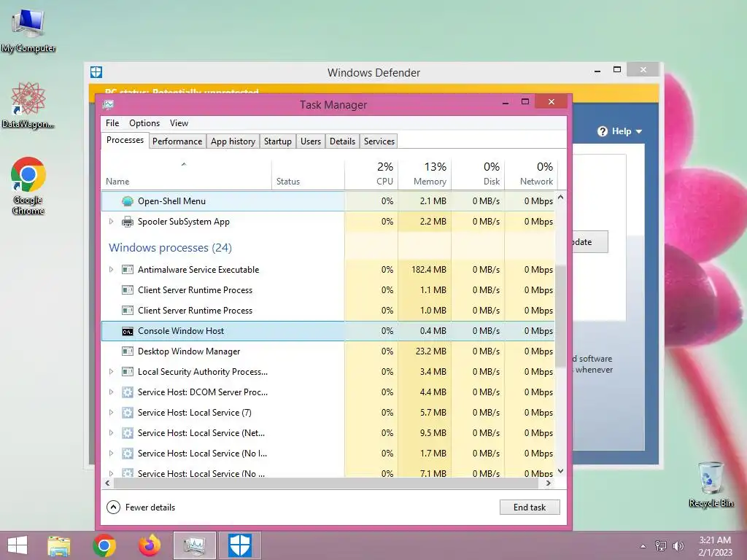Click the Windows Defender title bar icon
This screenshot has height=560, width=747.
pos(96,72)
